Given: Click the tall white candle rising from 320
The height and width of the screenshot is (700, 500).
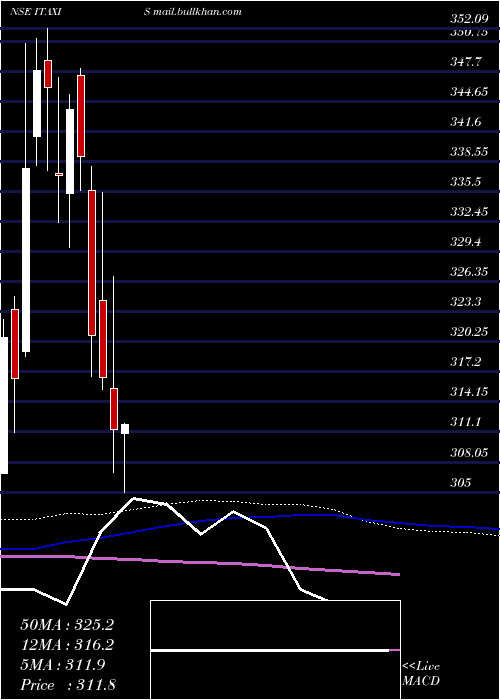Looking at the screenshot, I should (26, 260).
